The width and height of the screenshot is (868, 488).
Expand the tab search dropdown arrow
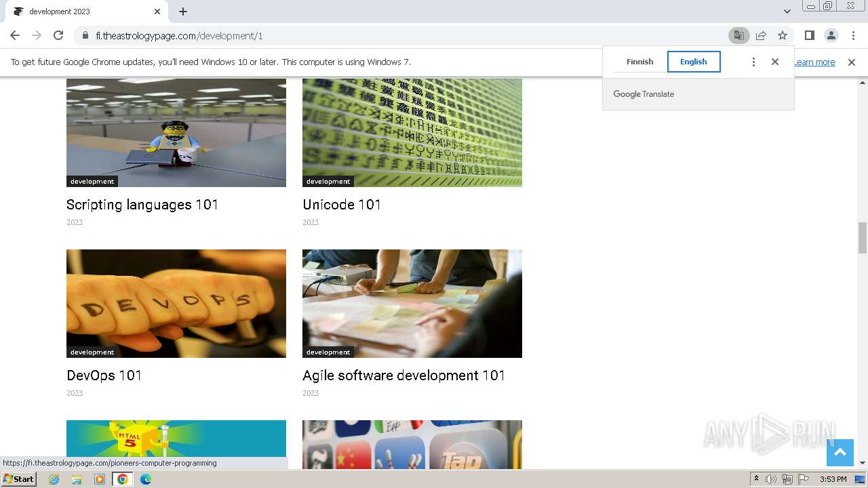(x=787, y=12)
